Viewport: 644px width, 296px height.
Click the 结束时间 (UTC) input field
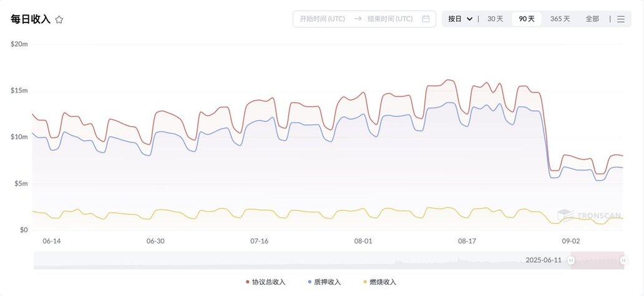(390, 19)
